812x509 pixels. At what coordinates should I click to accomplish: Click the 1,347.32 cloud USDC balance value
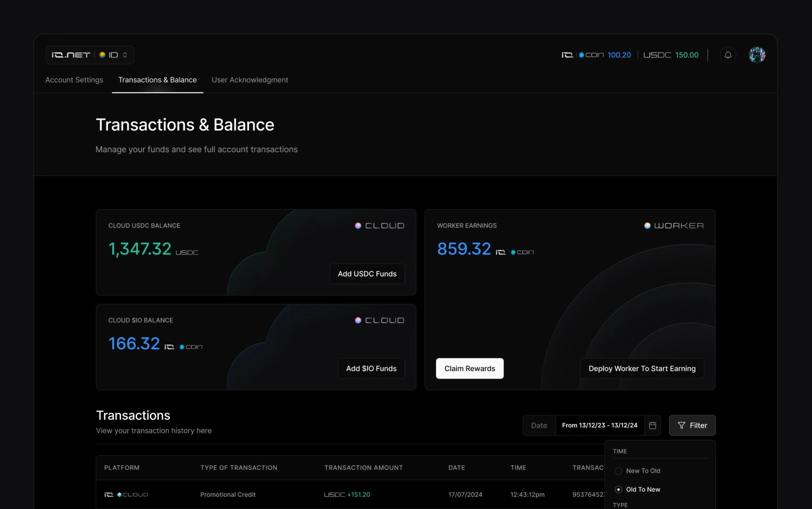[140, 249]
